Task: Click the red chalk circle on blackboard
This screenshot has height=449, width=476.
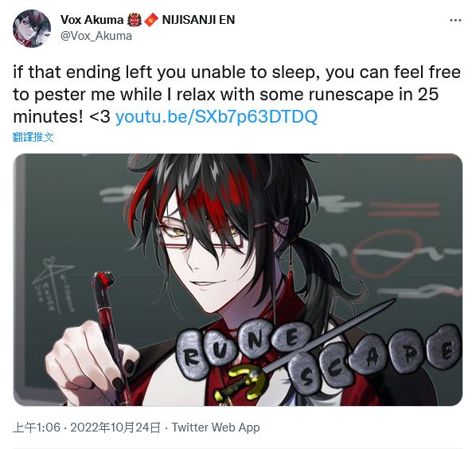Action: point(385,253)
